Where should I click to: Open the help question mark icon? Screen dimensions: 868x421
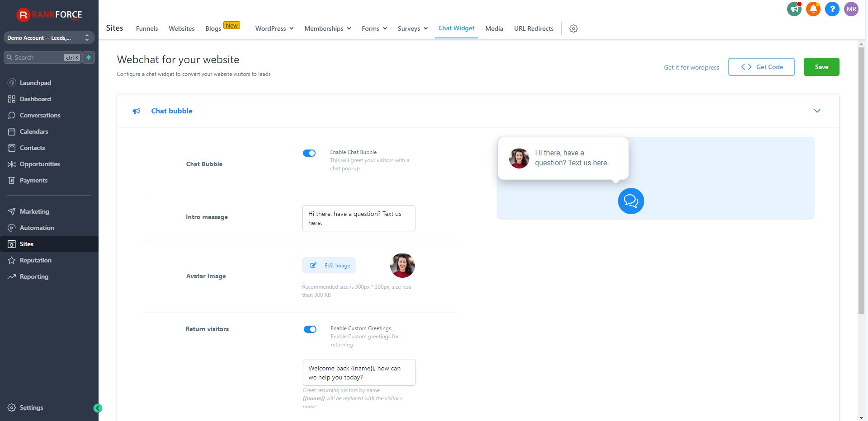click(832, 9)
